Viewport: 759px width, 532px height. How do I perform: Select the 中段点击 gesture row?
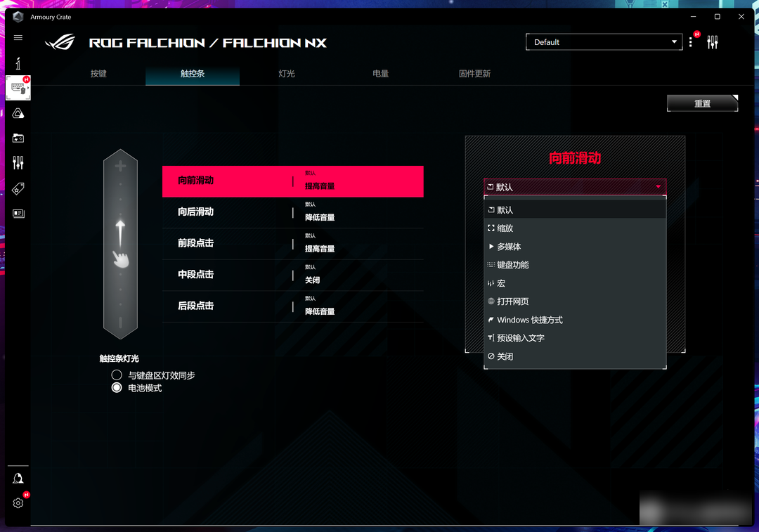293,275
